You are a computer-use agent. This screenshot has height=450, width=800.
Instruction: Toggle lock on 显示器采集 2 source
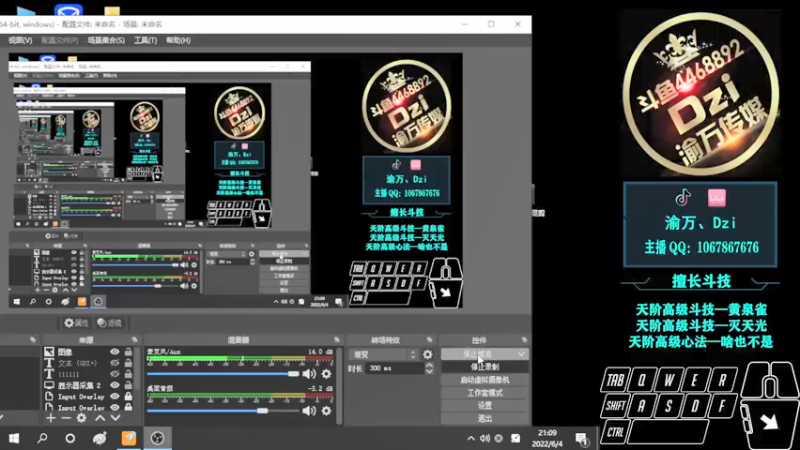(128, 385)
